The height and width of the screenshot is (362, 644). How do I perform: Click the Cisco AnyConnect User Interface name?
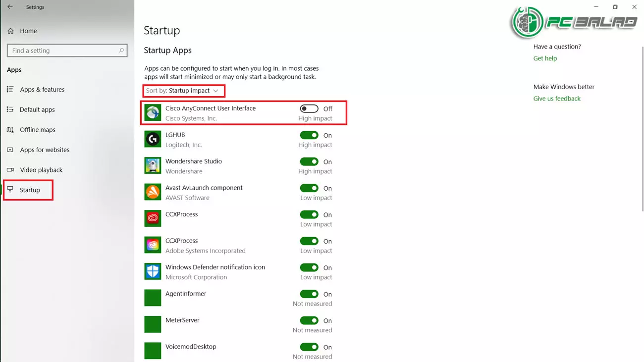[x=211, y=108]
